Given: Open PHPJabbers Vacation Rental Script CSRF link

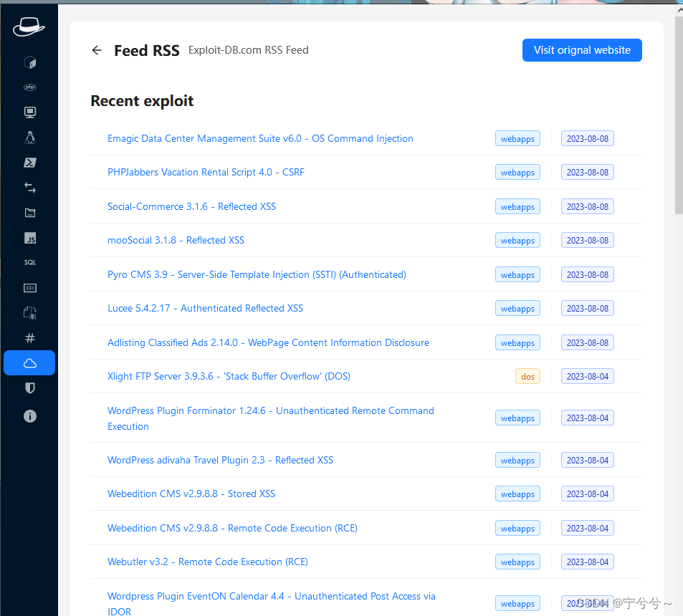Looking at the screenshot, I should coord(206,172).
